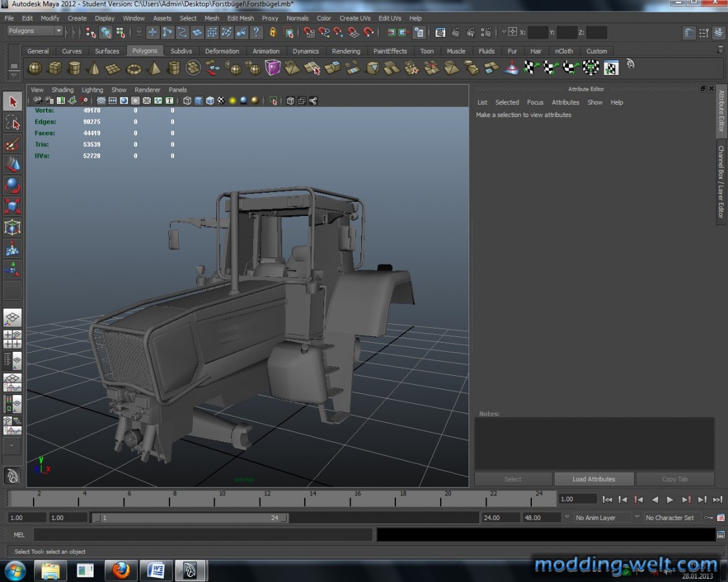Select the Scale tool in the toolbox
This screenshot has width=728, height=582.
point(12,206)
